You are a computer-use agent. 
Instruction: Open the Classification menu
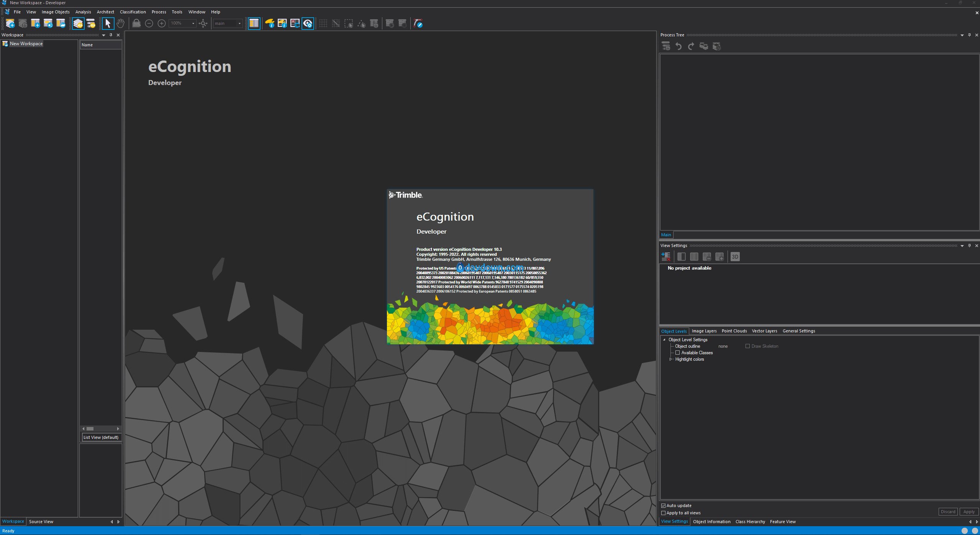tap(133, 12)
